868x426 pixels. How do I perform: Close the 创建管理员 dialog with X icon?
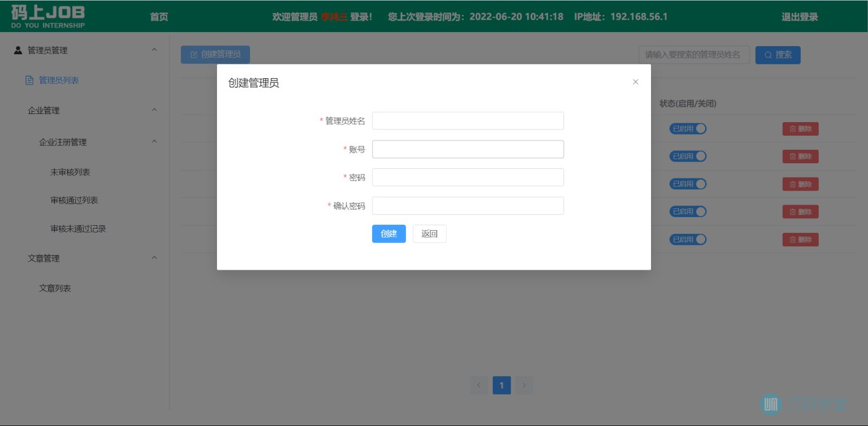635,82
